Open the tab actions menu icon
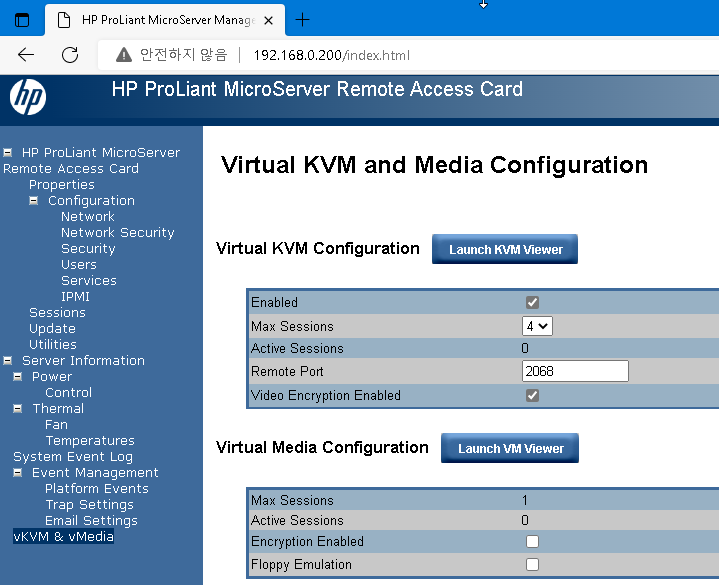The height and width of the screenshot is (585, 719). pyautogui.click(x=22, y=20)
